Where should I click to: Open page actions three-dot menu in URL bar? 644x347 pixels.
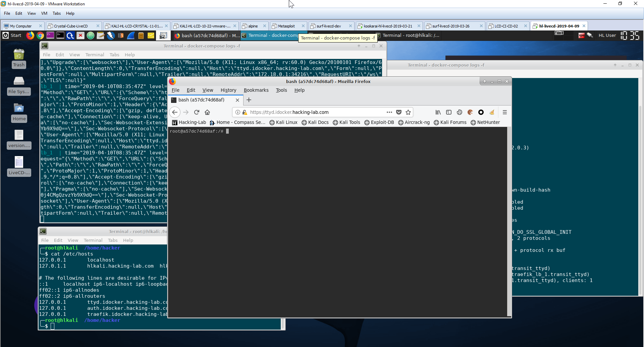[x=389, y=112]
